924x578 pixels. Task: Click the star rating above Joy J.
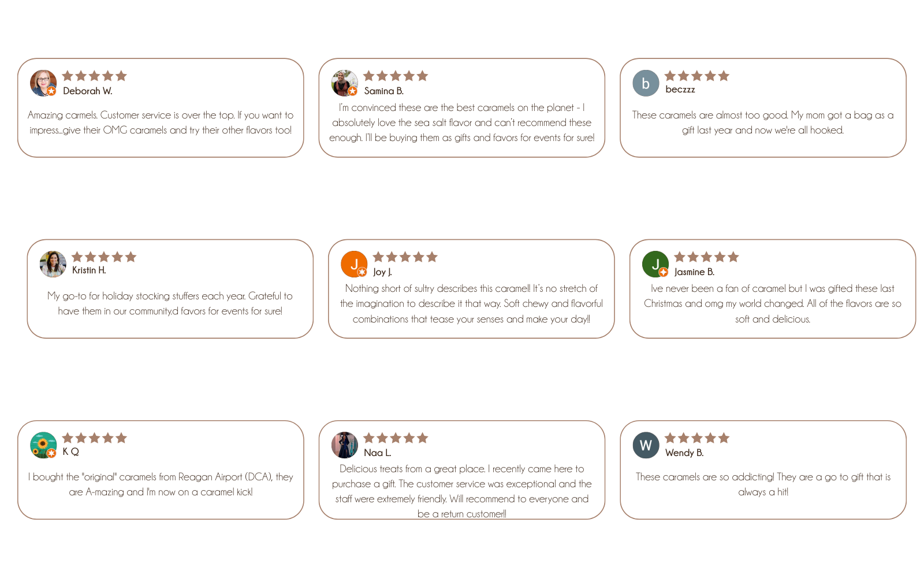click(405, 257)
